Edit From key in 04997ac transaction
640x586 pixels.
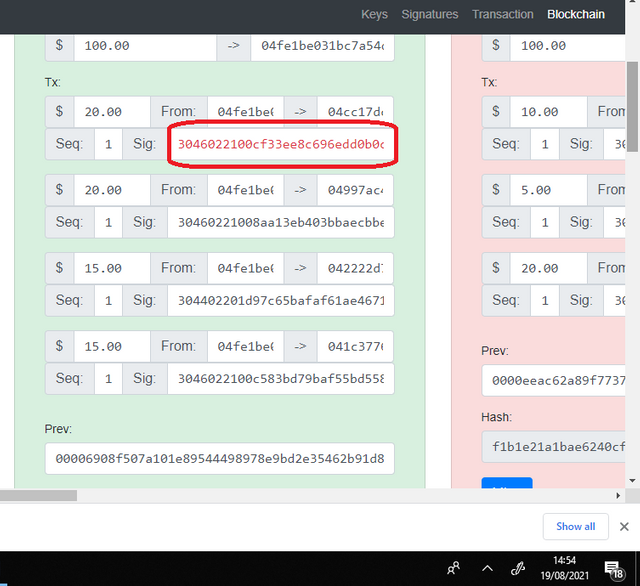point(246,190)
